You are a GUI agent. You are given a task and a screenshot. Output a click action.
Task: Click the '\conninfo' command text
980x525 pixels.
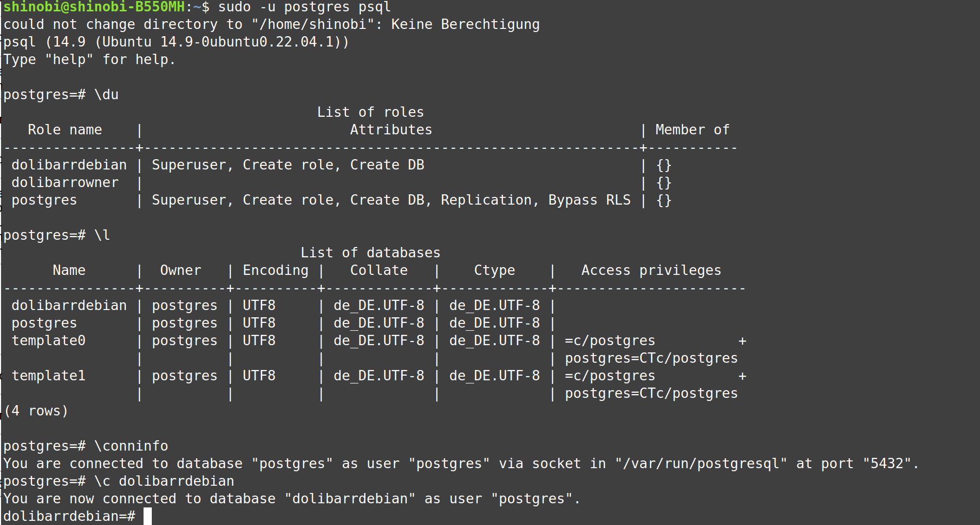point(131,446)
